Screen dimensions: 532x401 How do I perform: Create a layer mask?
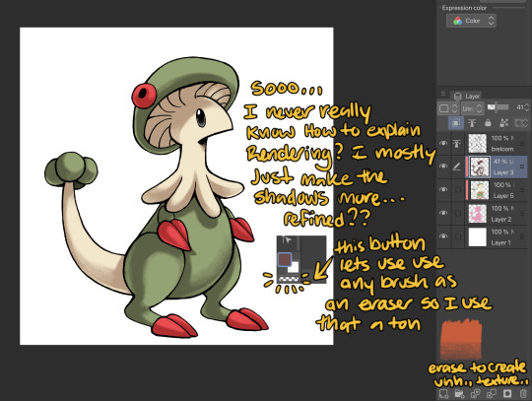[x=507, y=393]
